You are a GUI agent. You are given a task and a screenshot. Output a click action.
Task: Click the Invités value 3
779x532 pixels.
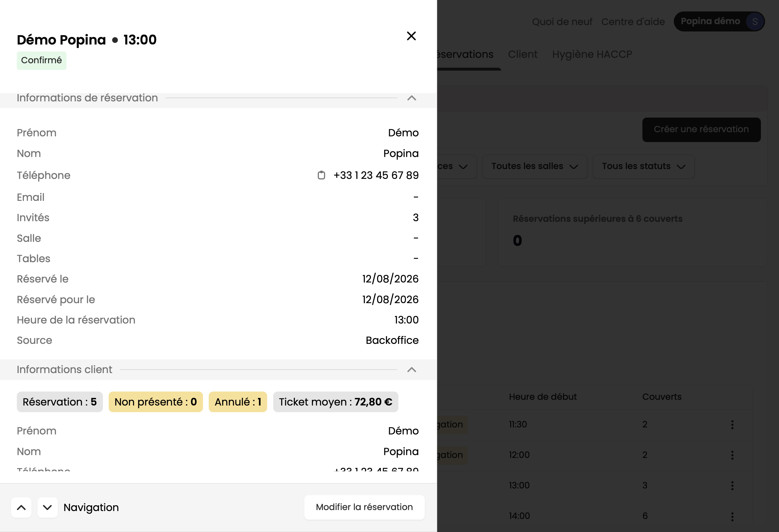point(416,218)
